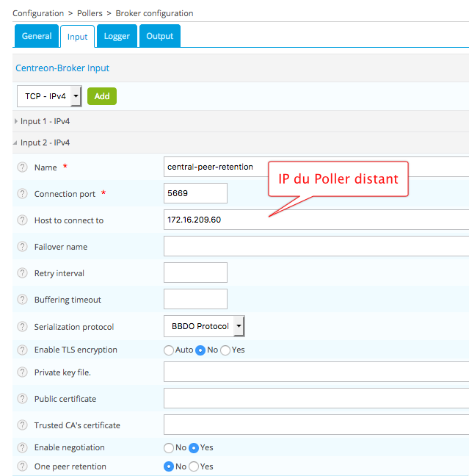Choose Yes for One peer retention

pyautogui.click(x=194, y=466)
